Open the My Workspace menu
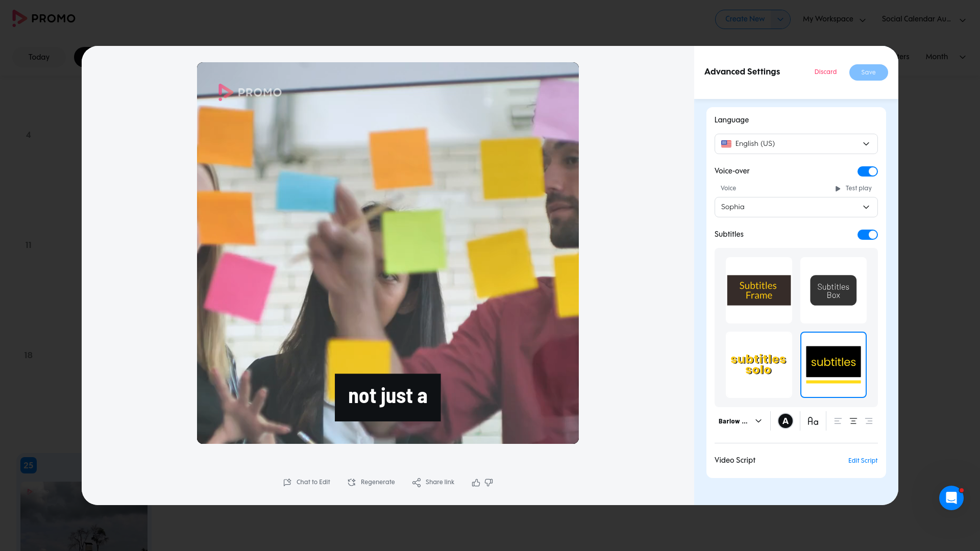The width and height of the screenshot is (980, 551). coord(834,19)
